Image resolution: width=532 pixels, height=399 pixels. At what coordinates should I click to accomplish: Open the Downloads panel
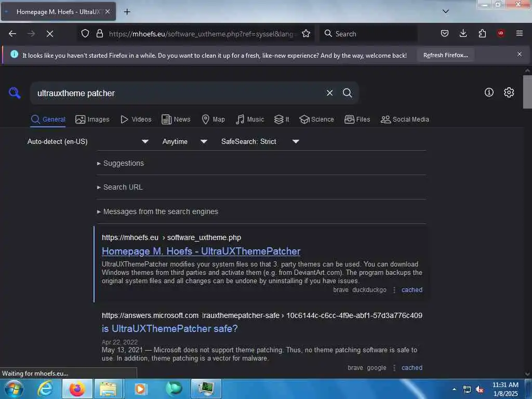pos(463,33)
